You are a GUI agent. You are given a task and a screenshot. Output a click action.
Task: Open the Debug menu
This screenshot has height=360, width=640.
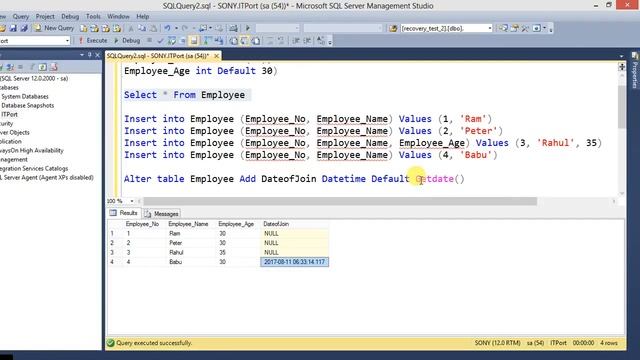(70, 16)
